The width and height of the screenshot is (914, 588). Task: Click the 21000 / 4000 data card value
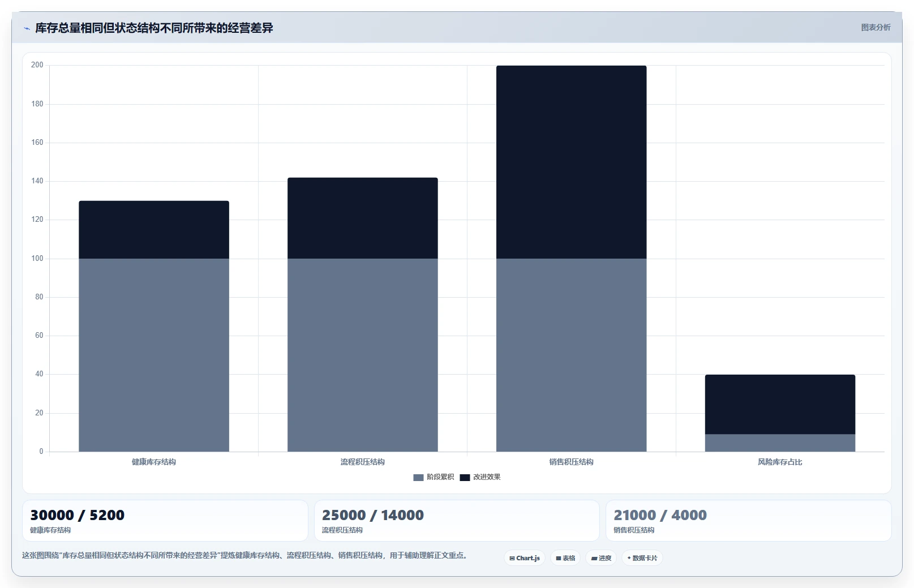tap(660, 515)
